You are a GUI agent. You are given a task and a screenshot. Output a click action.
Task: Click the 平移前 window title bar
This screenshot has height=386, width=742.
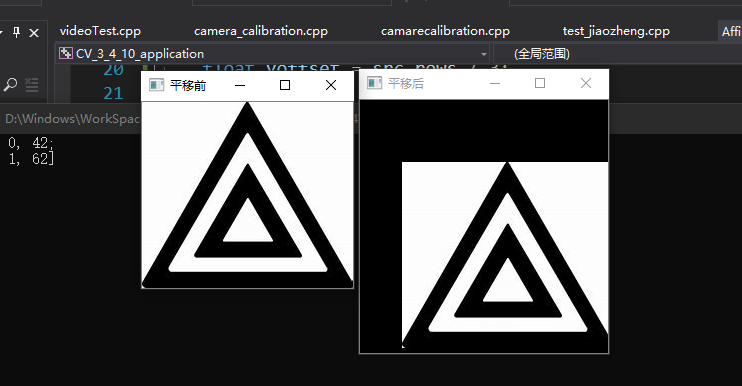click(247, 86)
